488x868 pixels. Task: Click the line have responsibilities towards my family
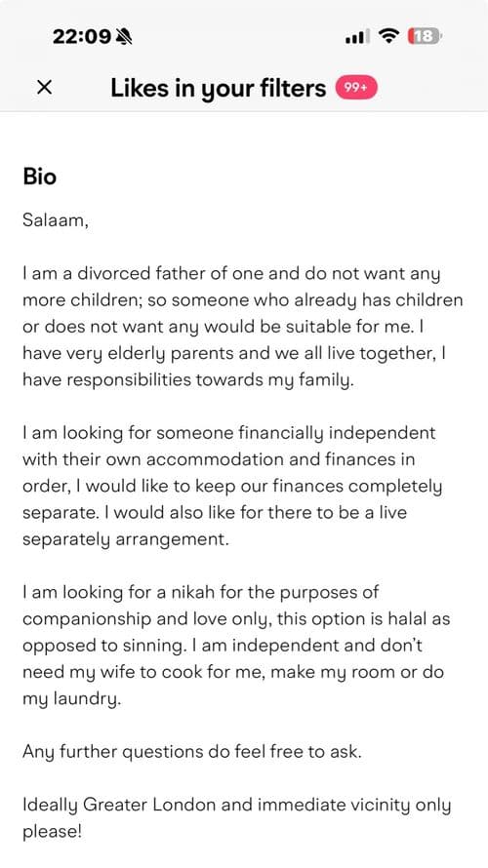[x=187, y=380]
